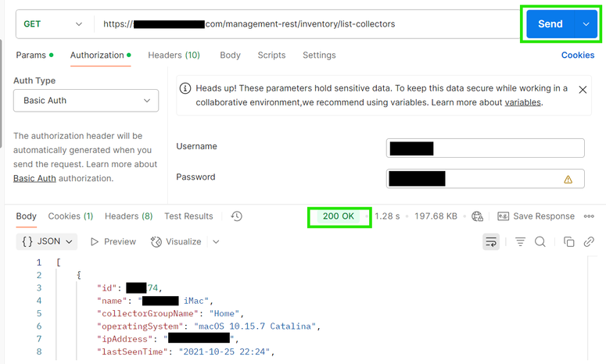606x364 pixels.
Task: Toggle the word wrap icon
Action: (x=491, y=242)
